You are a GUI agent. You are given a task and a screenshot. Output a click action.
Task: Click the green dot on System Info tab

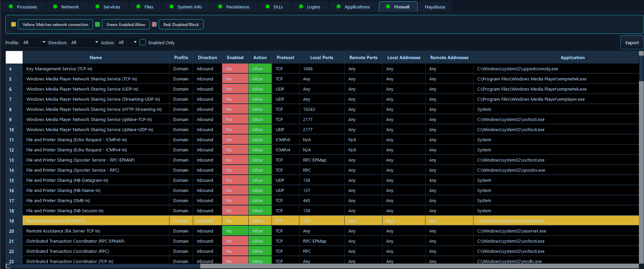pyautogui.click(x=171, y=7)
